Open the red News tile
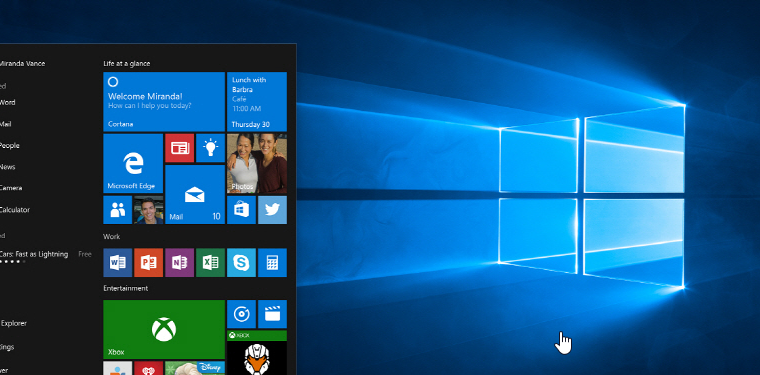The height and width of the screenshot is (375, 760). click(179, 148)
